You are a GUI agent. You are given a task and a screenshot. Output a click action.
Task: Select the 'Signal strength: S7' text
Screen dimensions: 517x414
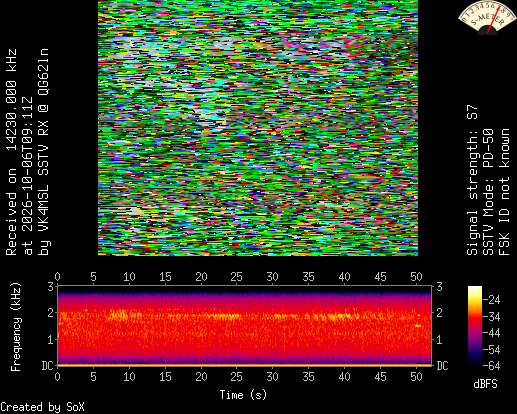[472, 180]
